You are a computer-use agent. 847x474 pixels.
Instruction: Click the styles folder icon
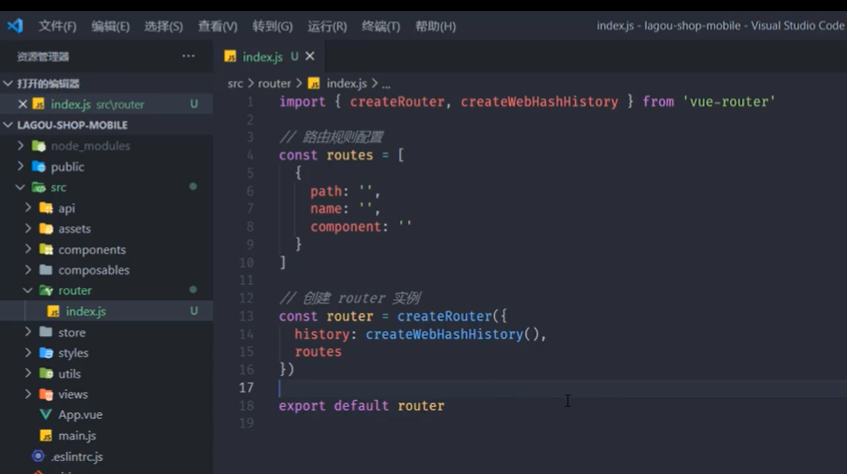point(46,353)
